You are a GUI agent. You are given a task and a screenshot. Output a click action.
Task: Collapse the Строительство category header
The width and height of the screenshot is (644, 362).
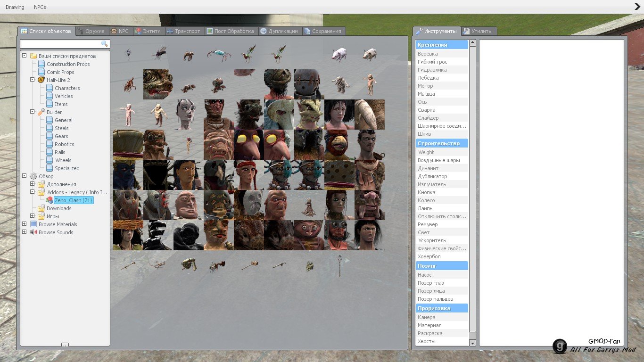(x=442, y=143)
